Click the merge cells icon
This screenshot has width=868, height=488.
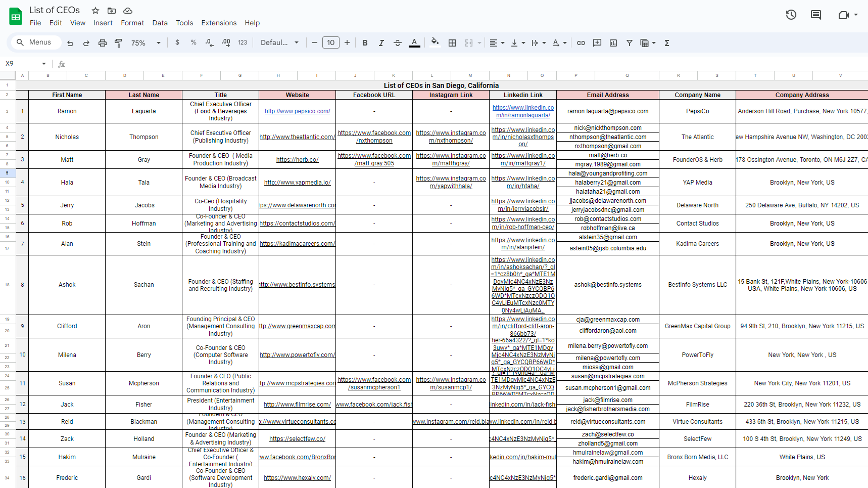(x=469, y=43)
